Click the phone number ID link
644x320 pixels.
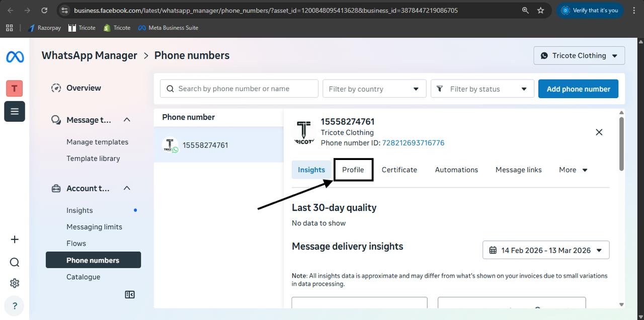tap(413, 143)
